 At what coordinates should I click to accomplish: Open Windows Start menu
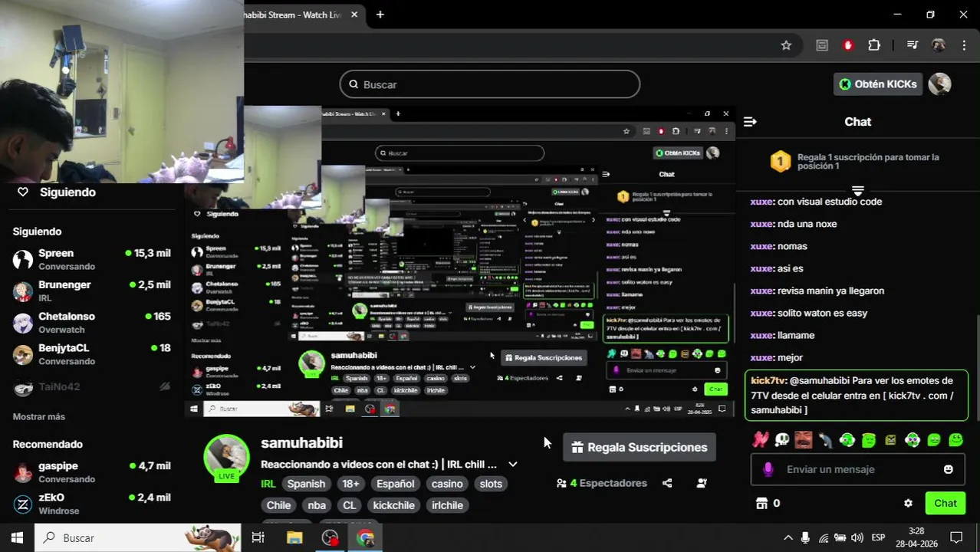point(17,537)
